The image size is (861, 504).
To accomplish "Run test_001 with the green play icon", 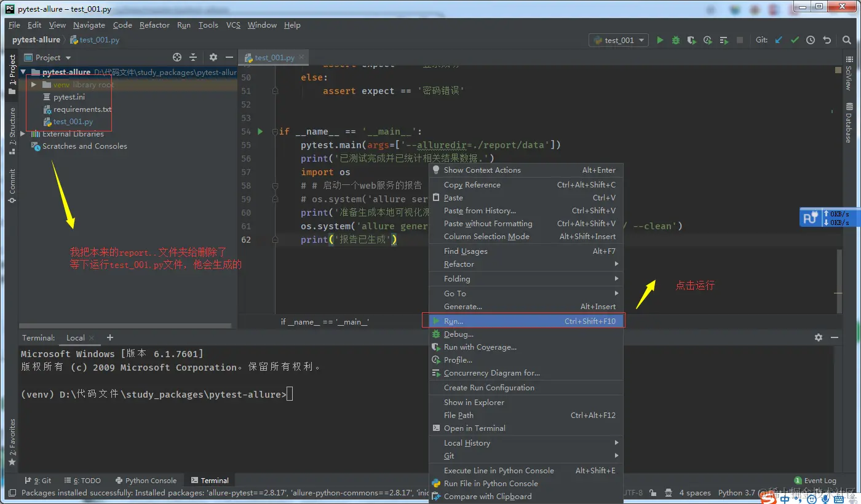I will pos(660,40).
